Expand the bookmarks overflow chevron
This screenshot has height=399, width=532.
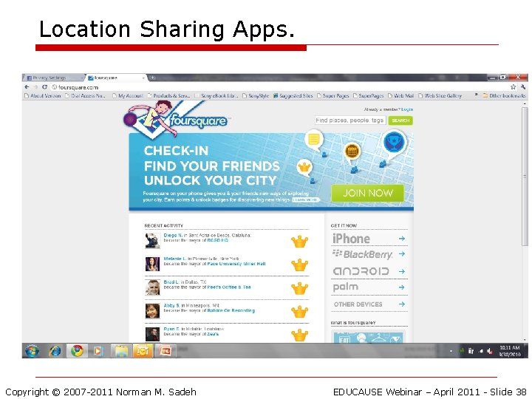coord(477,95)
